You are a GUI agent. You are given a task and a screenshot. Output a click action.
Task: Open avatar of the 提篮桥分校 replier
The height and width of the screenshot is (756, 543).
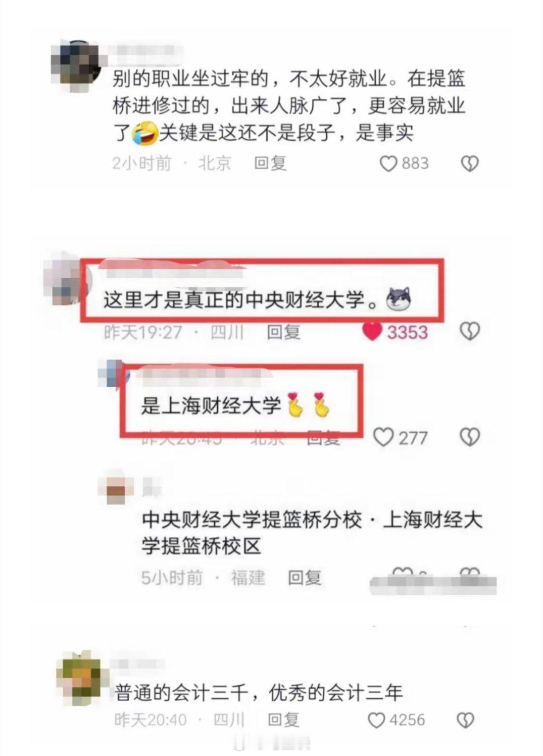tap(116, 486)
